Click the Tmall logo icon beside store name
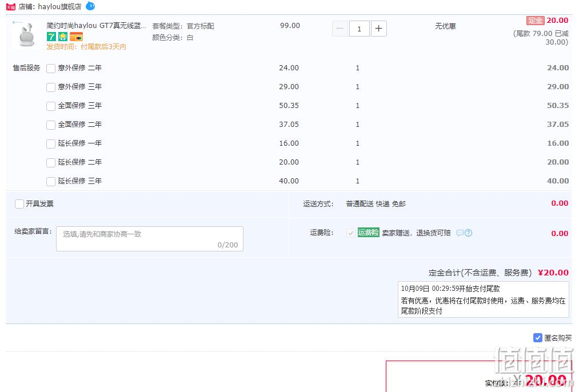579x392 pixels. coord(11,7)
